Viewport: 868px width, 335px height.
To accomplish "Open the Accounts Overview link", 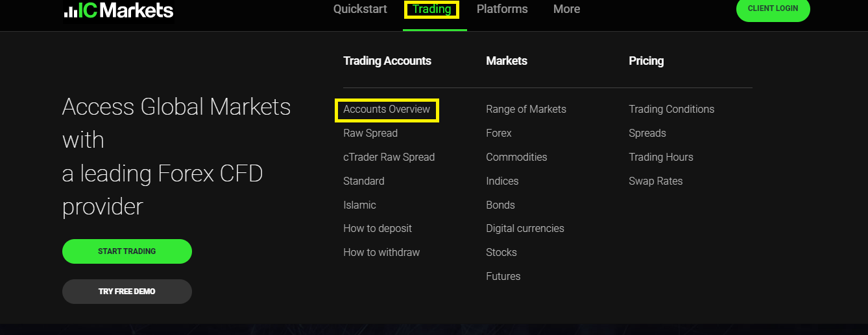I will (x=387, y=110).
